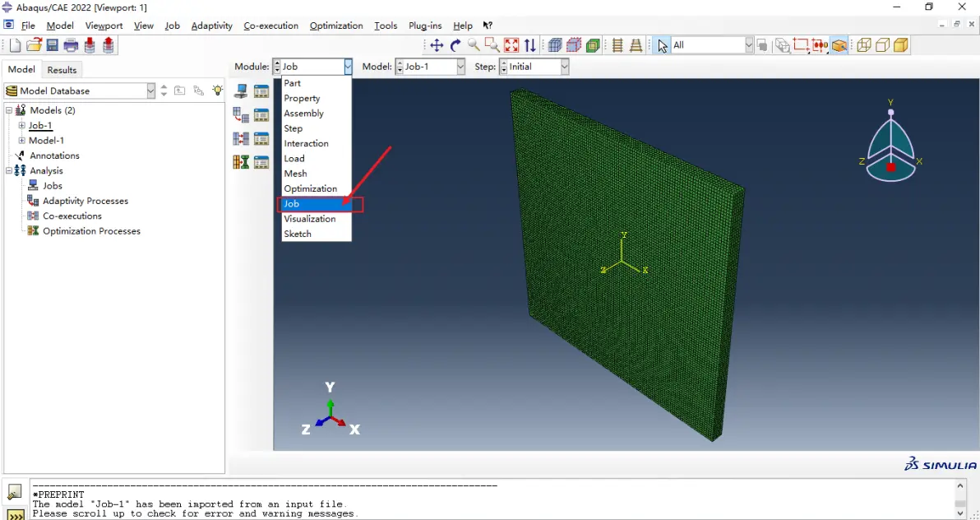Expand the Model-1 tree node
The height and width of the screenshot is (520, 980).
tap(22, 140)
